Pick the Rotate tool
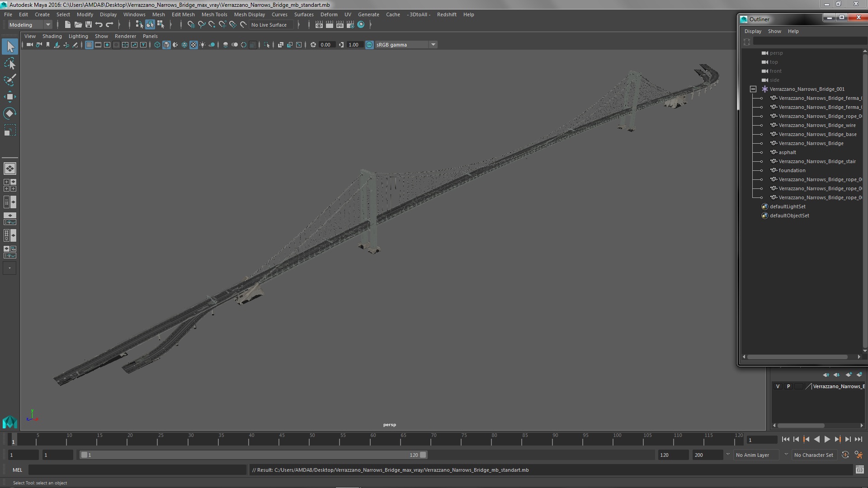Image resolution: width=868 pixels, height=488 pixels. [9, 113]
